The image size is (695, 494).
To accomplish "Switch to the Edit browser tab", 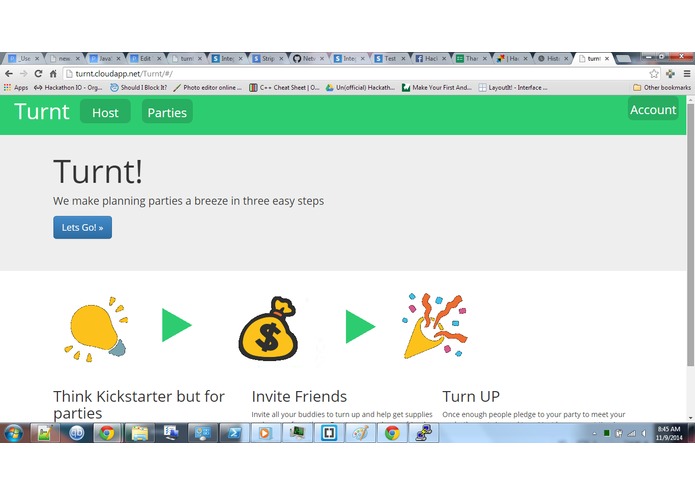I will click(x=144, y=58).
